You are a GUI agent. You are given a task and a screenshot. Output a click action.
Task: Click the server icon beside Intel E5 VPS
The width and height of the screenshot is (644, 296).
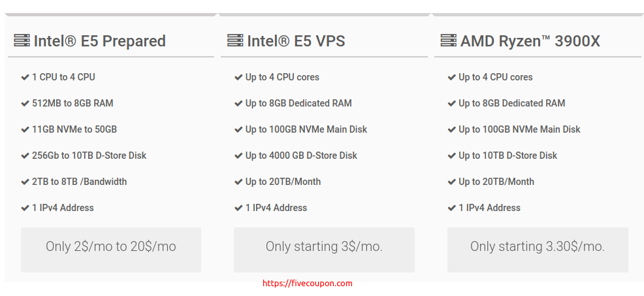(235, 41)
